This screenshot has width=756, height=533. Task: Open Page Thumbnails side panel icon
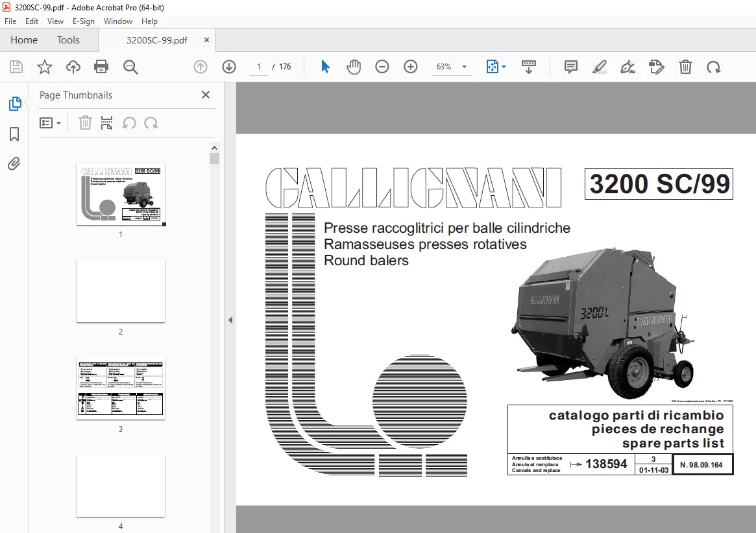tap(15, 104)
